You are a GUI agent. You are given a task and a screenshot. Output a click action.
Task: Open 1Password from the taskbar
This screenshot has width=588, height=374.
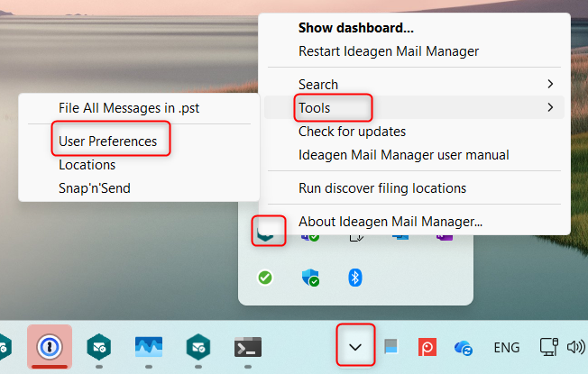pos(49,346)
